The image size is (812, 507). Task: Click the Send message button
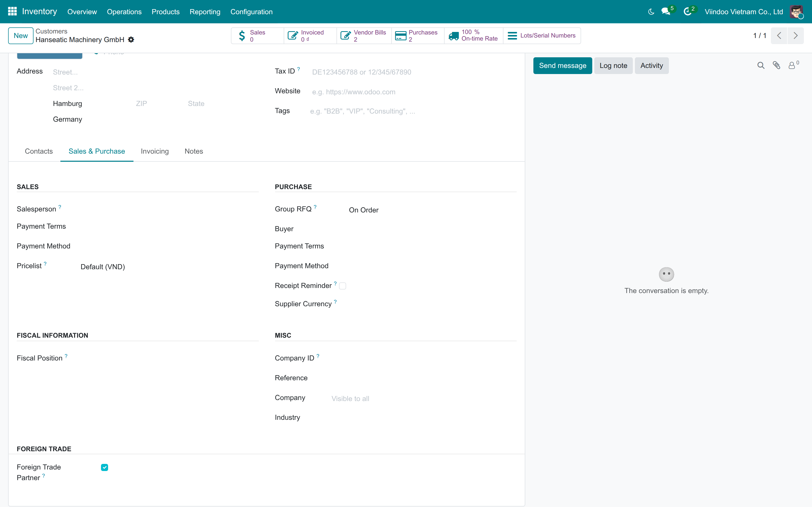[563, 65]
